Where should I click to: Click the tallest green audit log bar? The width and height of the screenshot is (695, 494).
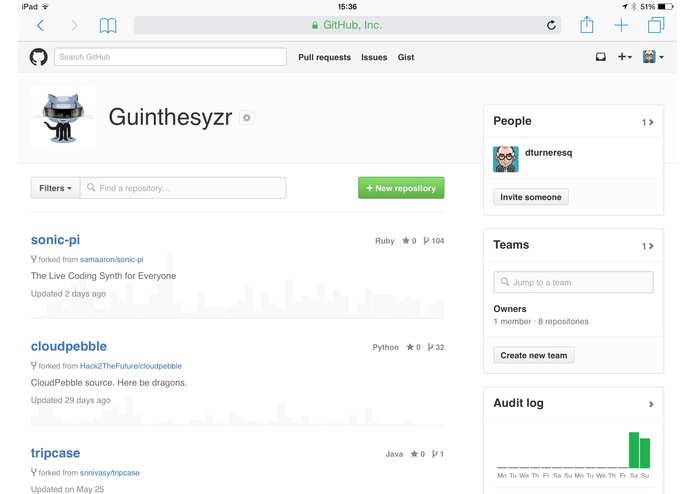click(x=634, y=450)
